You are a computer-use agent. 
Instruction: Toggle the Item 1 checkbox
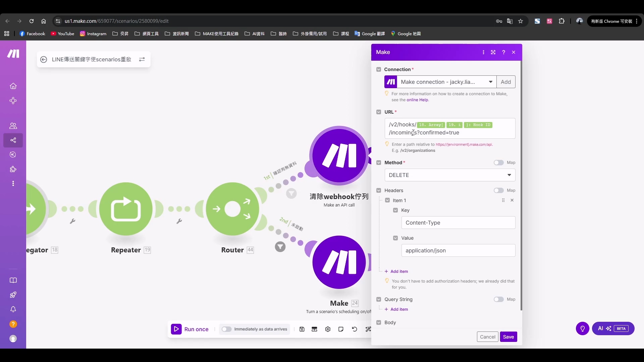(x=387, y=200)
